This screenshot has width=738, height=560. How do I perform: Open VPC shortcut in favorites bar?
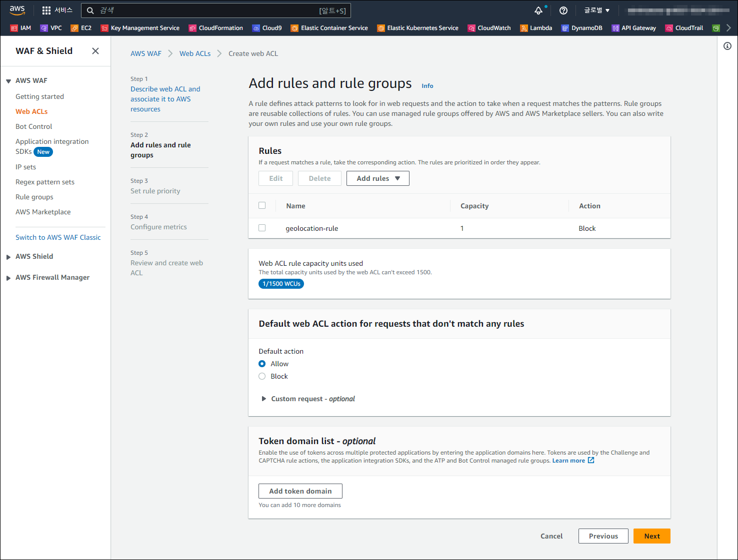pyautogui.click(x=51, y=28)
